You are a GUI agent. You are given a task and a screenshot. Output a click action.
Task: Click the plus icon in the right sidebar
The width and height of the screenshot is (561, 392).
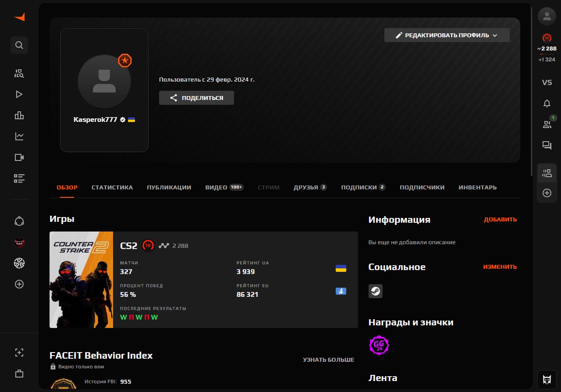tap(547, 193)
